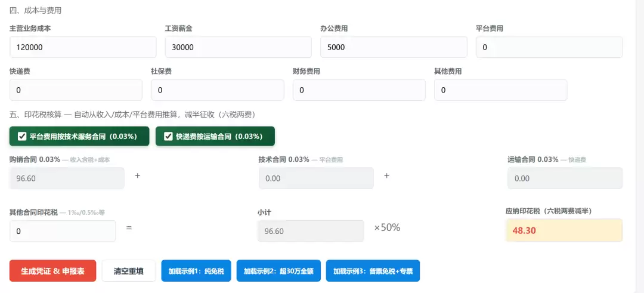644x293 pixels.
Task: Focus the 其他费用 input field
Action: 501,90
